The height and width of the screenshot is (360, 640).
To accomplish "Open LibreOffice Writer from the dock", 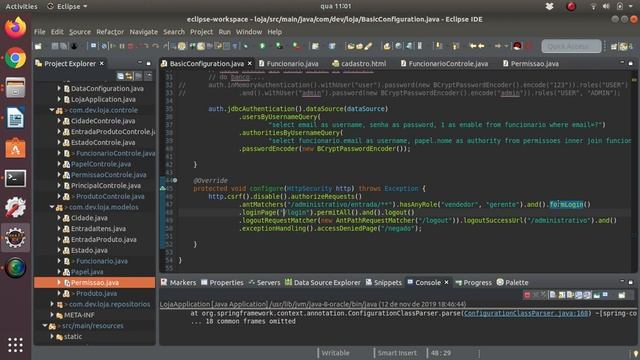I will pyautogui.click(x=16, y=118).
